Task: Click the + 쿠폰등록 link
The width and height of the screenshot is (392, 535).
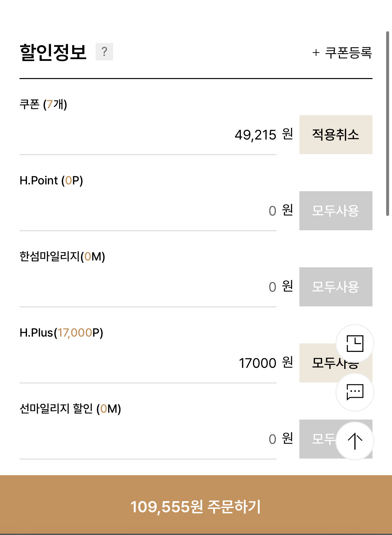Action: (x=342, y=52)
